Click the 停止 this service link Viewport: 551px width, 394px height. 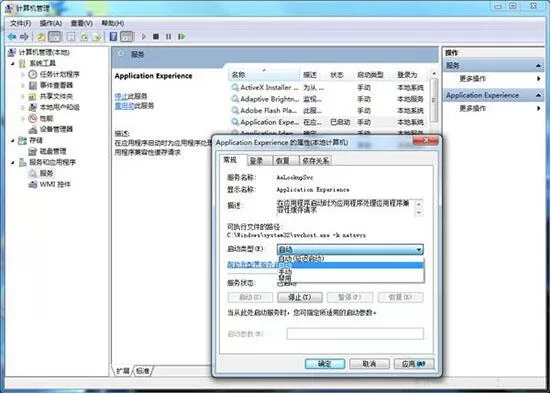121,96
